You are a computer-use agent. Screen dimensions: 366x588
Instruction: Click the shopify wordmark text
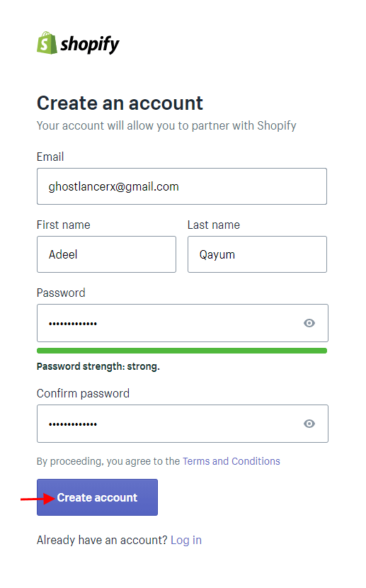pos(90,45)
